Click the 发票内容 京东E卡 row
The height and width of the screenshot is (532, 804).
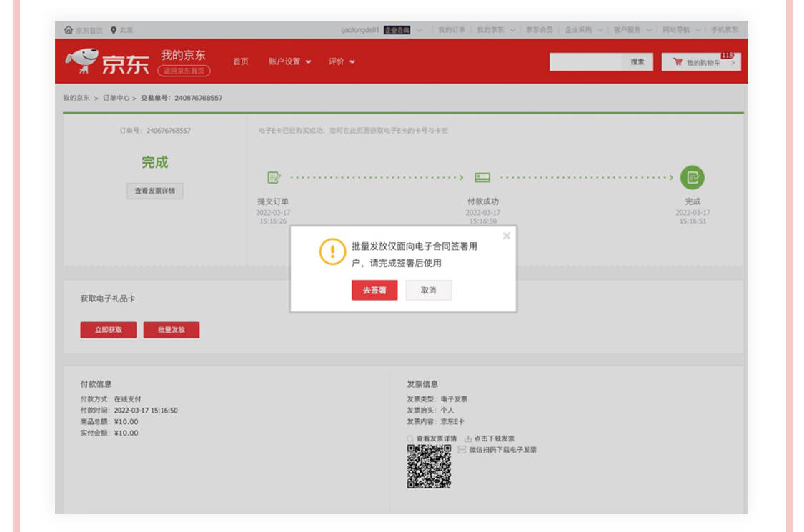pyautogui.click(x=435, y=422)
